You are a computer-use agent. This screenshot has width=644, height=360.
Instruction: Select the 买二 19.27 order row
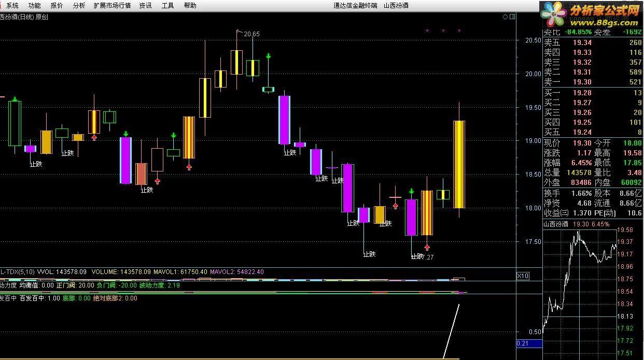click(593, 103)
